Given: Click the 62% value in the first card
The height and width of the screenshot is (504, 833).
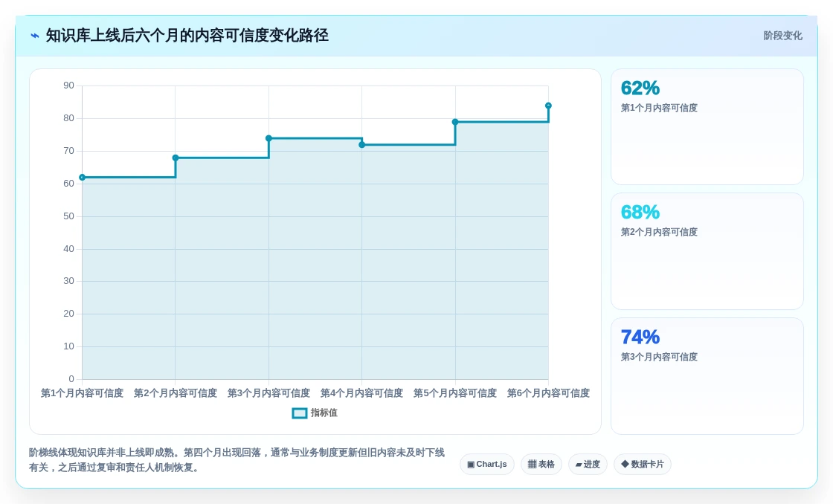Looking at the screenshot, I should click(640, 88).
